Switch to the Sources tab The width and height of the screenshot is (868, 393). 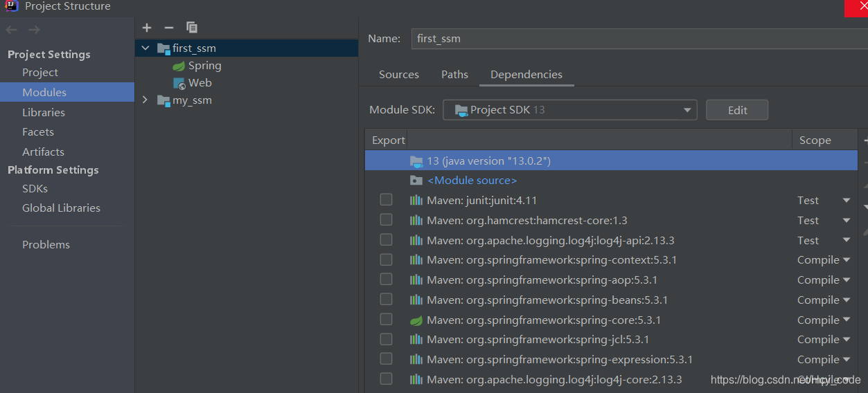(x=399, y=75)
